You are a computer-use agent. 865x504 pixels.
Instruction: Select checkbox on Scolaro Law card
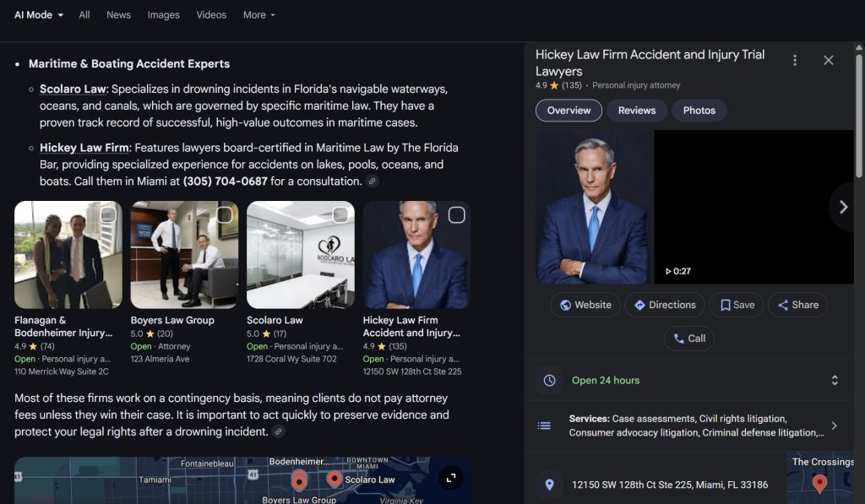340,214
